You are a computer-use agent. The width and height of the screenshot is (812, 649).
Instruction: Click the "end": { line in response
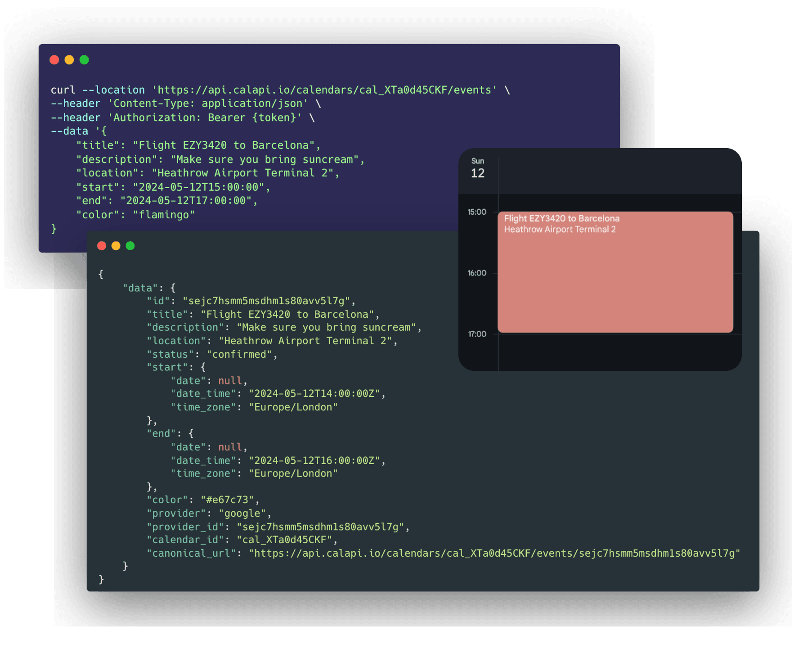(170, 434)
